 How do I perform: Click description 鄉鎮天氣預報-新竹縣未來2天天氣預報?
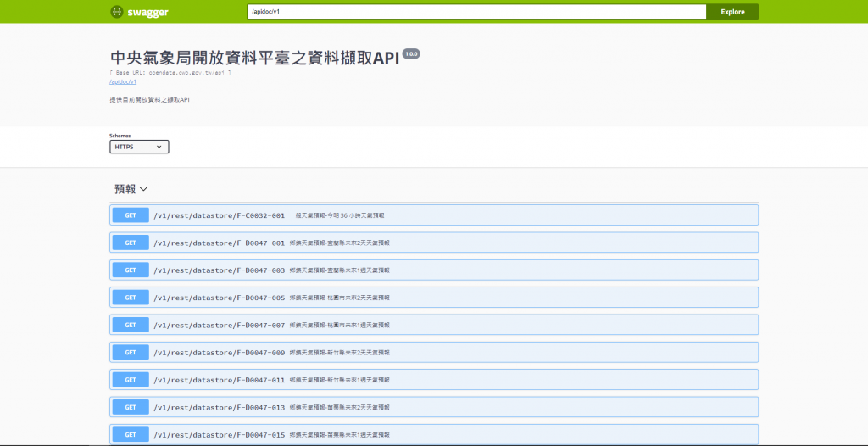[x=339, y=353]
